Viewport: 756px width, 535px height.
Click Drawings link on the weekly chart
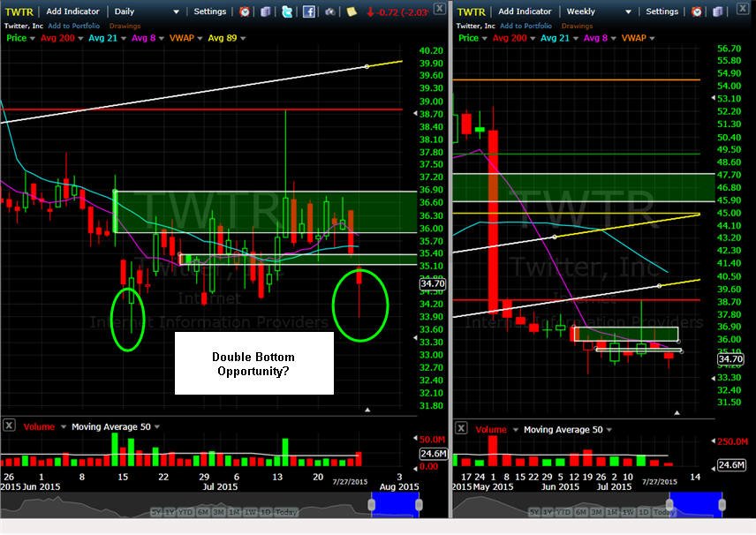(577, 26)
